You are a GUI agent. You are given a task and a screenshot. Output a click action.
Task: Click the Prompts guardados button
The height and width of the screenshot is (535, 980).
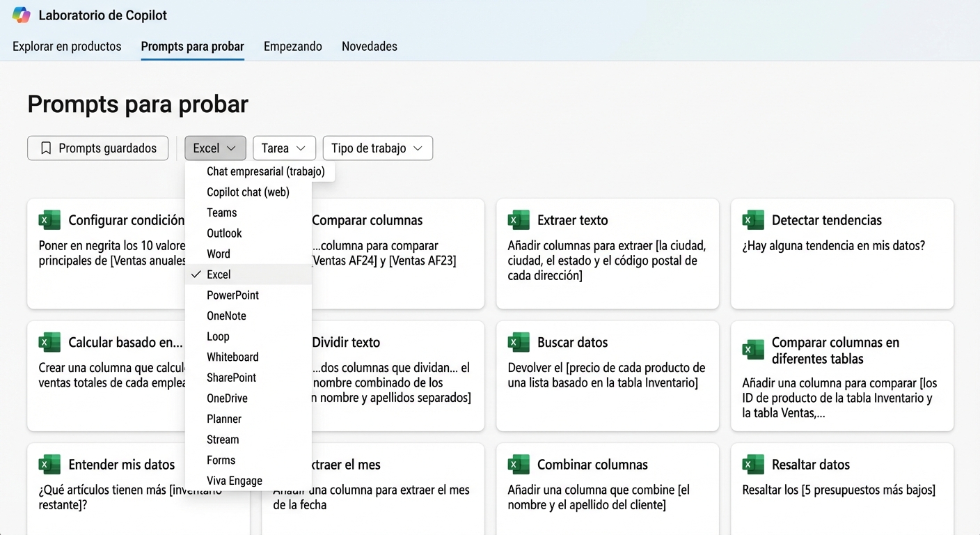(97, 148)
